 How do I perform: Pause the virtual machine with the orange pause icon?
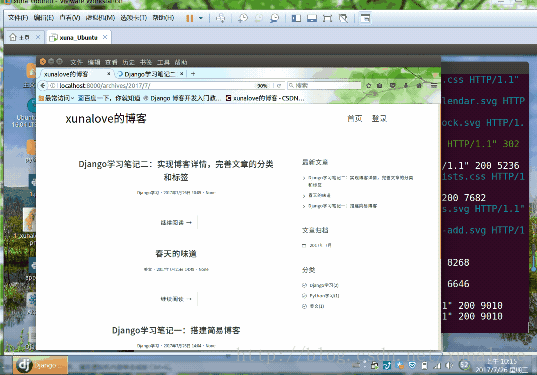(x=189, y=18)
